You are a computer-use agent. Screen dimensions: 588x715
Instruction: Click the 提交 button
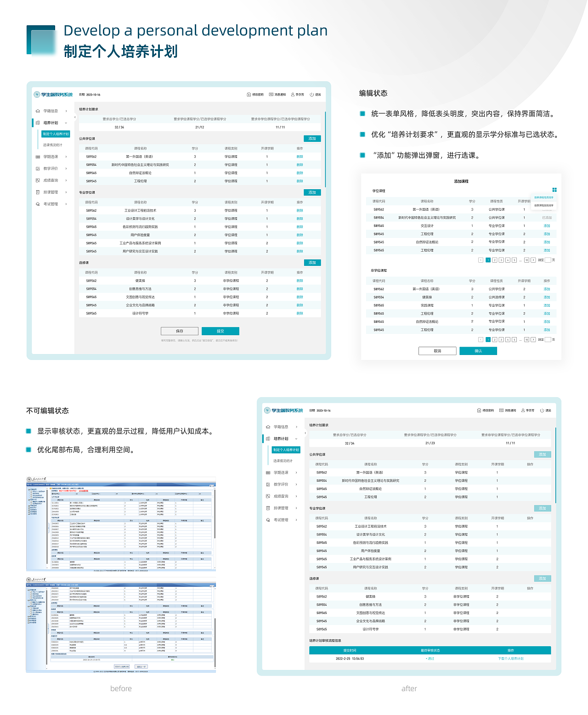point(220,331)
